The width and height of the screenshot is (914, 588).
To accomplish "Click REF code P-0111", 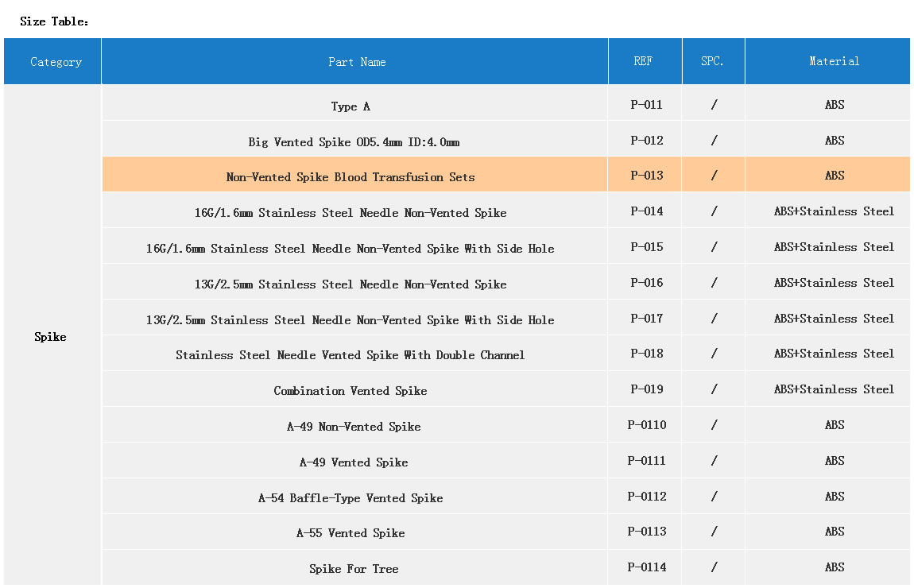I will click(x=646, y=461).
